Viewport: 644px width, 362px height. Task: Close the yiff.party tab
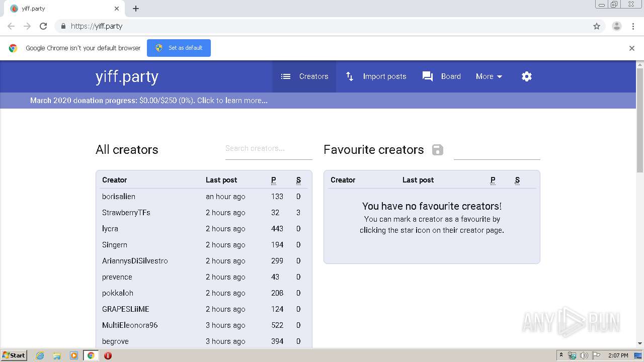point(117,9)
